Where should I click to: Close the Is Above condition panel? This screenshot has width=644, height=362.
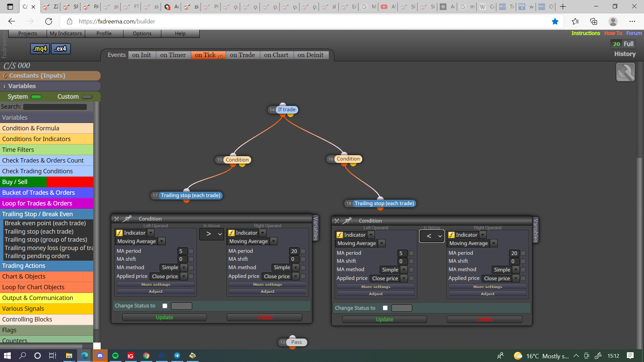point(117,219)
